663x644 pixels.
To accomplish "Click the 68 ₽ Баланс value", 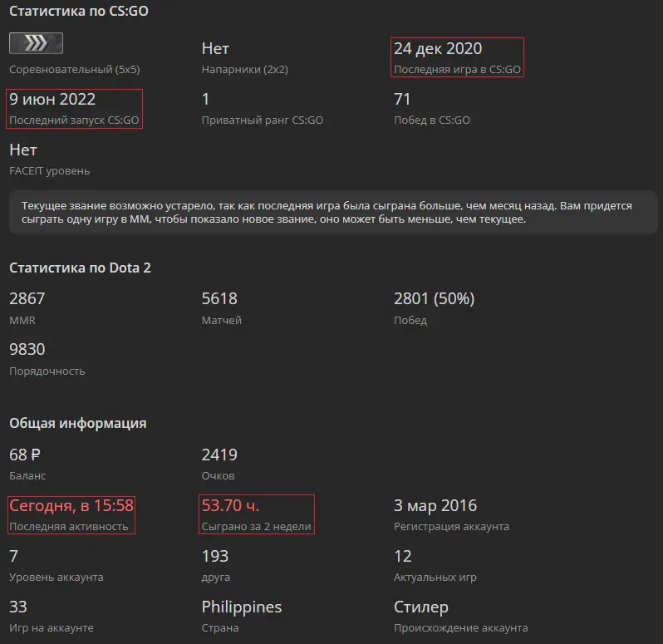I will tap(25, 455).
